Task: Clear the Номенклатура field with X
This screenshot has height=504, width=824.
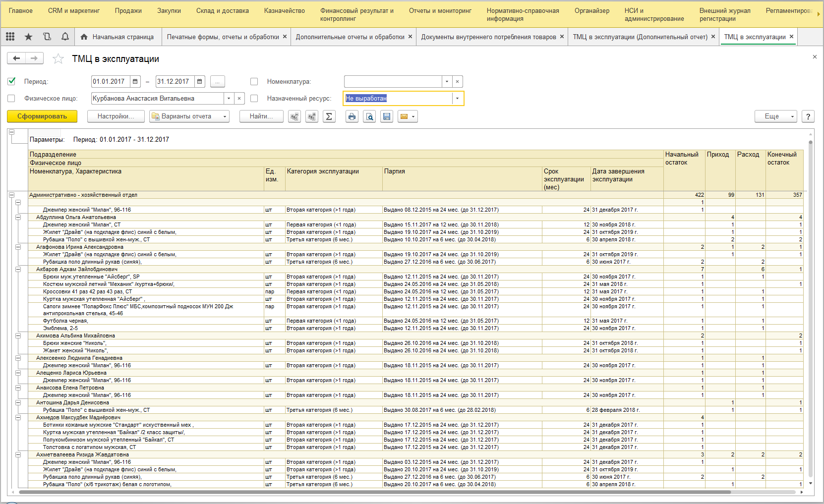Action: click(457, 81)
